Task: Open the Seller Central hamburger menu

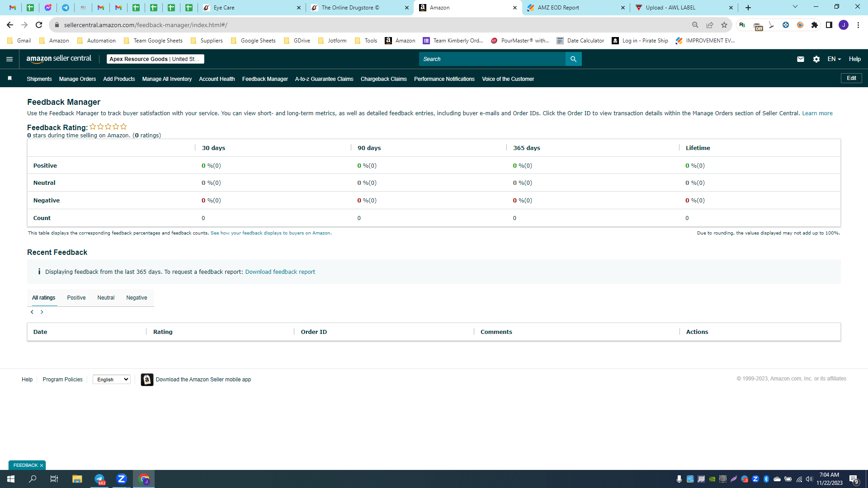Action: pyautogui.click(x=9, y=59)
